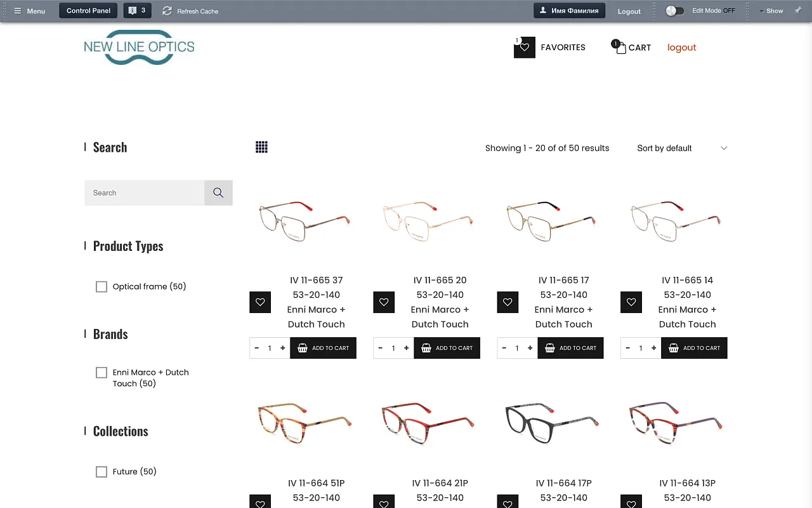Open product title IV 11-664 21P
This screenshot has height=508, width=812.
pyautogui.click(x=440, y=490)
